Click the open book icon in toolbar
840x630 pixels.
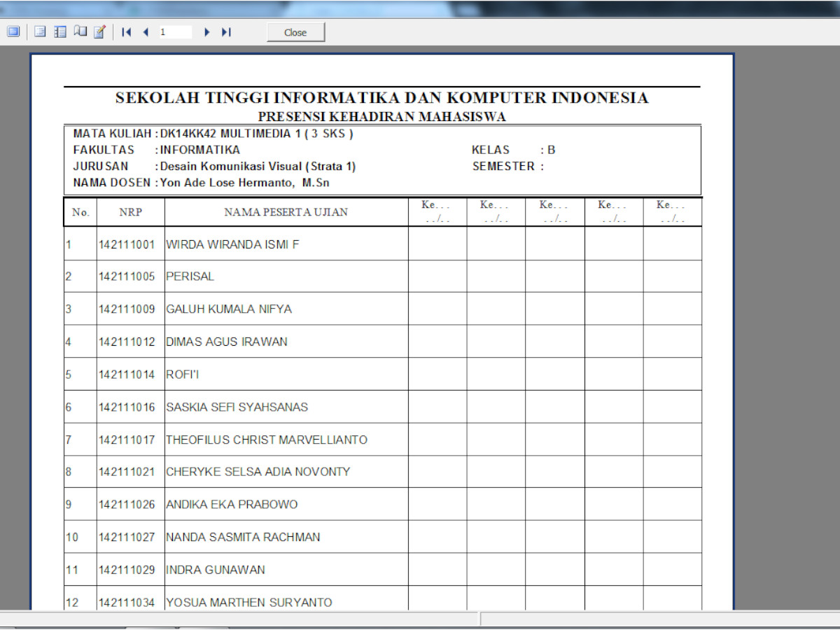pyautogui.click(x=80, y=31)
